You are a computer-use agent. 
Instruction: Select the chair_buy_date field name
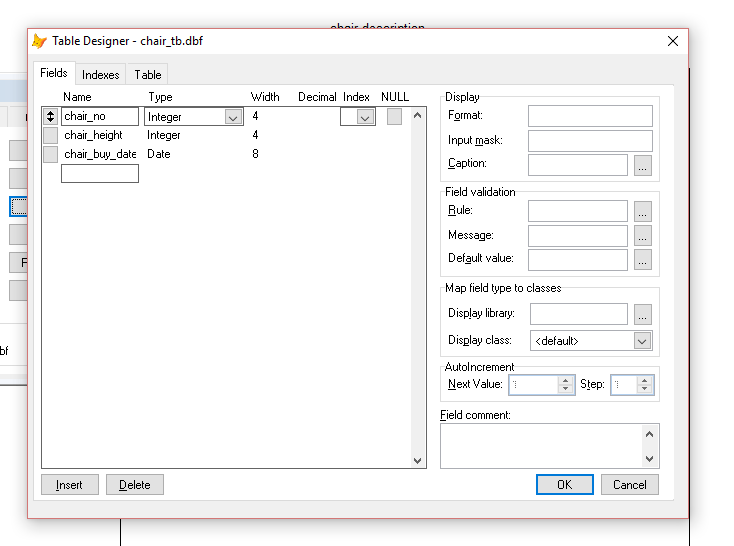pyautogui.click(x=100, y=154)
